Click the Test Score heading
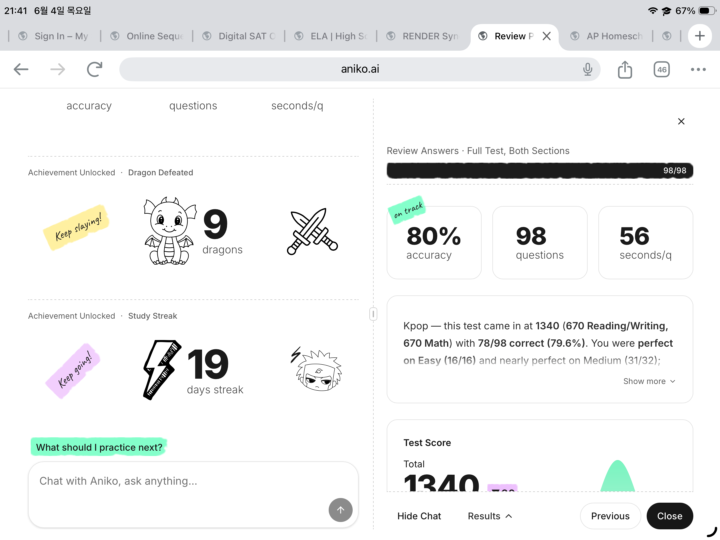This screenshot has width=720, height=540. 427,443
